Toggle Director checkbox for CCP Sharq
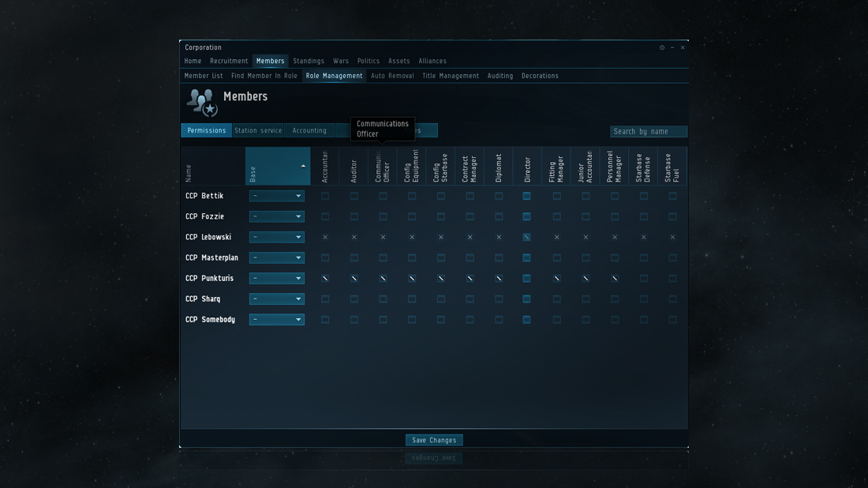The image size is (868, 488). [x=526, y=299]
